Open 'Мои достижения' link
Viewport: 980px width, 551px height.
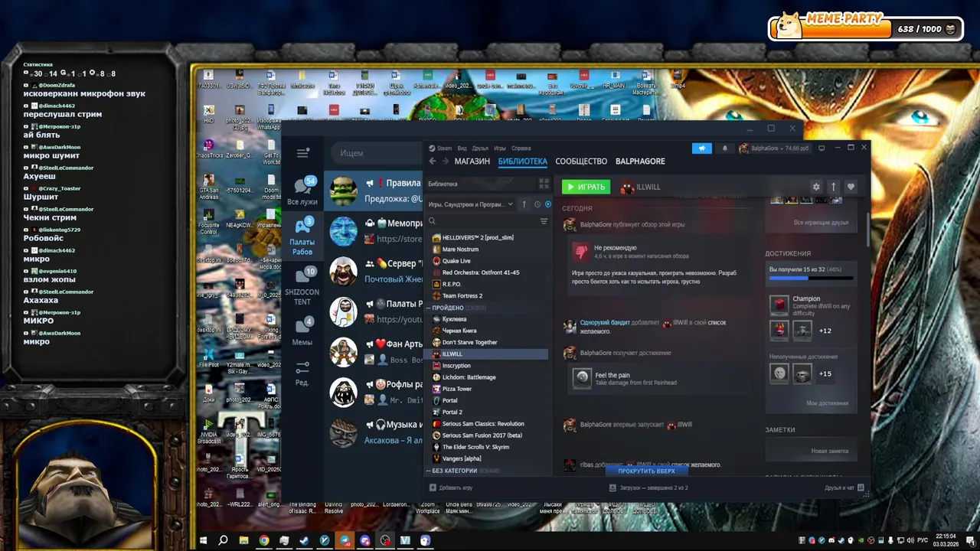pos(827,403)
